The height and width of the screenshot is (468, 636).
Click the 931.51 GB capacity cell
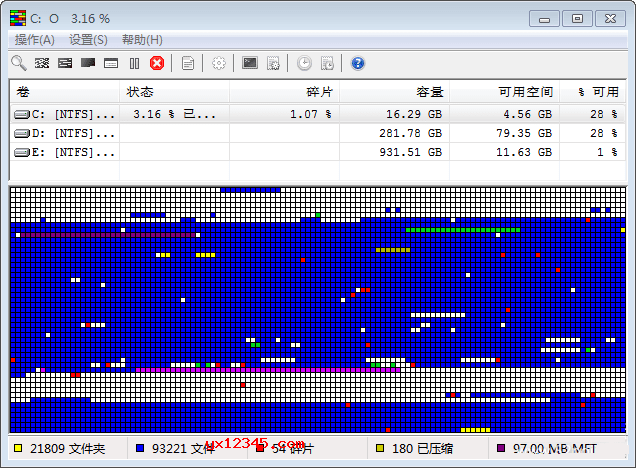pyautogui.click(x=394, y=152)
